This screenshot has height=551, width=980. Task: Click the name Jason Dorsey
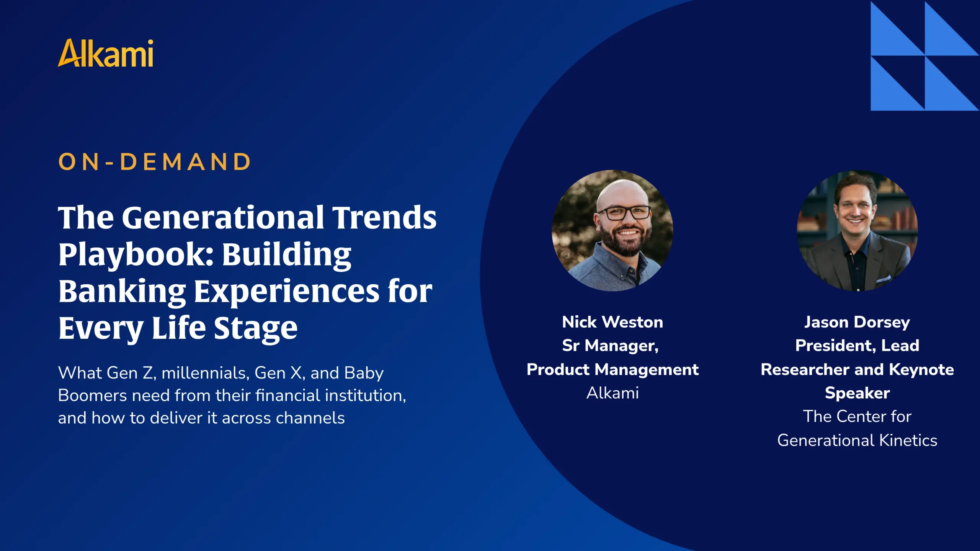click(x=857, y=322)
